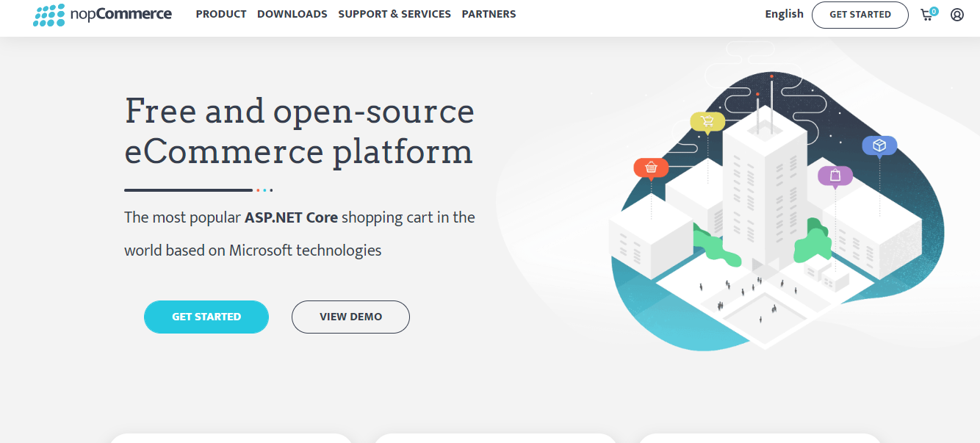Viewport: 980px width, 443px height.
Task: Open the SUPPORT & SERVICES menu
Action: pyautogui.click(x=394, y=14)
